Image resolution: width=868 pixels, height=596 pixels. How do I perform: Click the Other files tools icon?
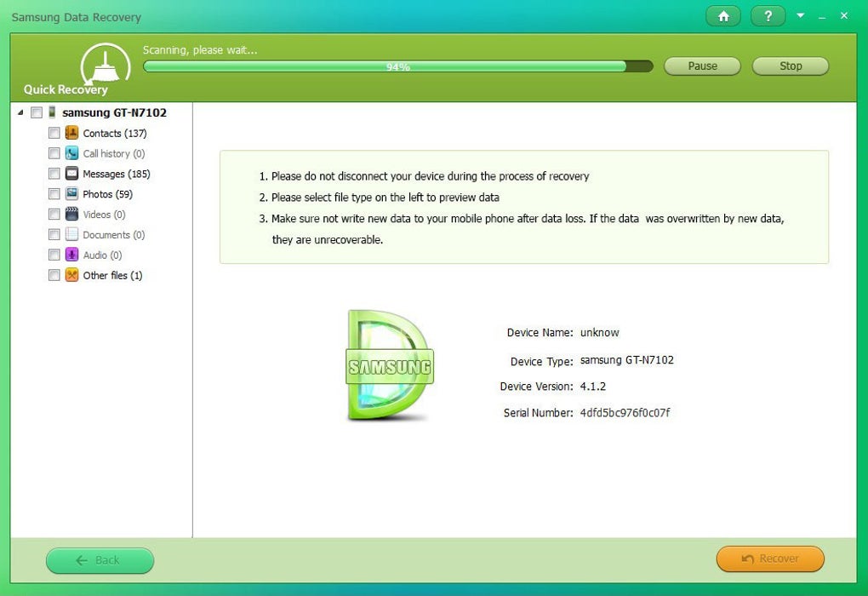[71, 275]
